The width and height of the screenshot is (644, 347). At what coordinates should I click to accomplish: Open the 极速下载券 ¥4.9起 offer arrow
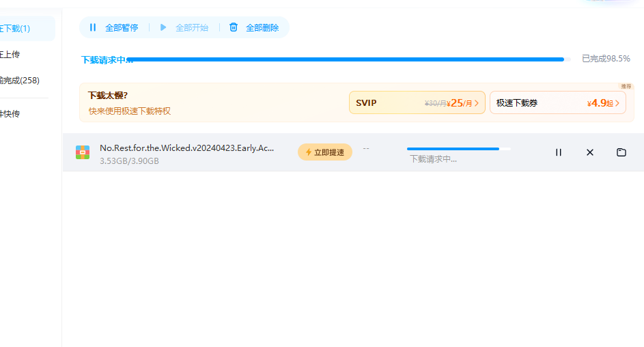[x=617, y=103]
